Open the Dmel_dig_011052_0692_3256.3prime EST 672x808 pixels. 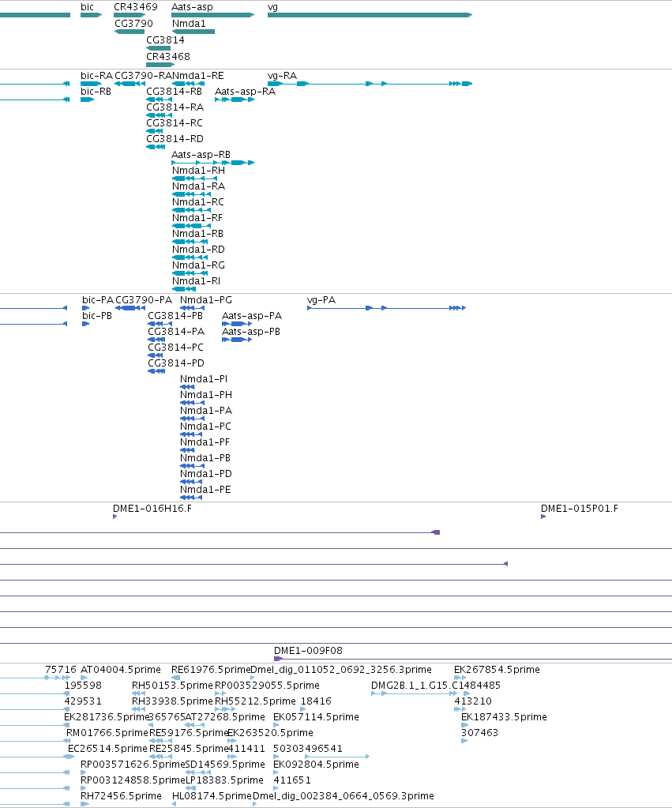[x=253, y=678]
